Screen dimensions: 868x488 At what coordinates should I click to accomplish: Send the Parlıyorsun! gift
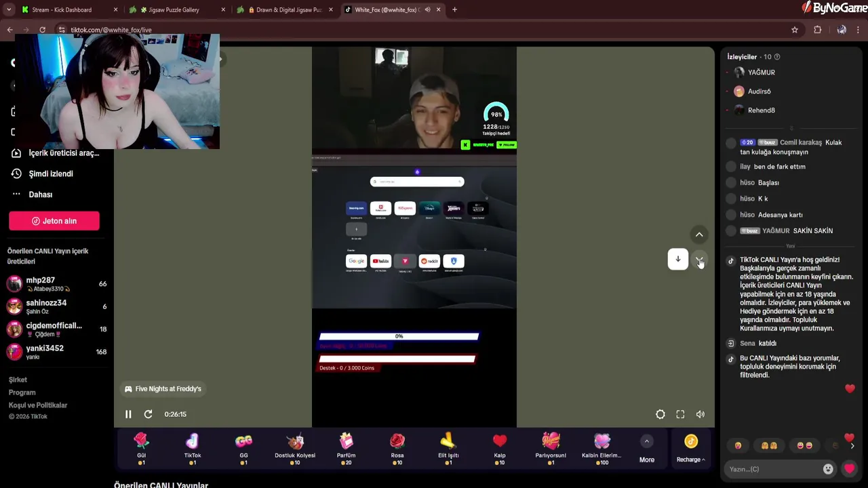pos(551,448)
